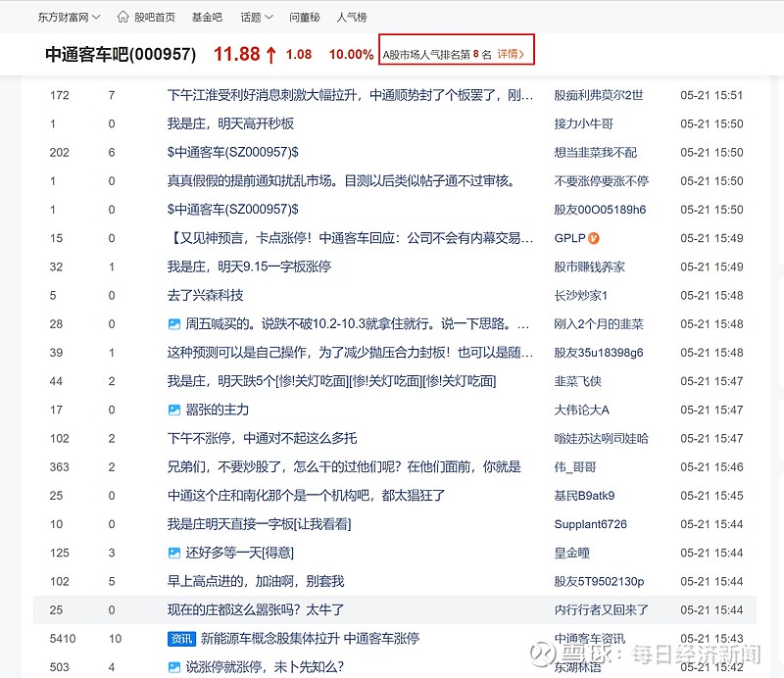Screen dimensions: 784x678
Task: Click the blue 资讯 badge on the 新能源车 post
Action: click(180, 639)
